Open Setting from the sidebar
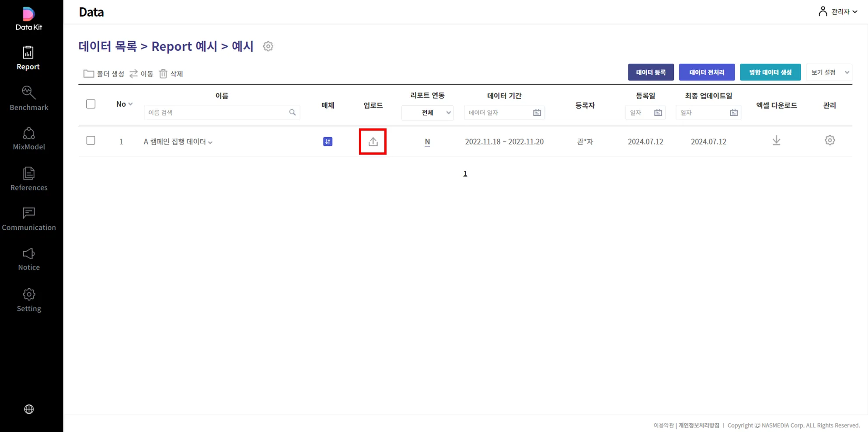The width and height of the screenshot is (868, 432). [29, 300]
